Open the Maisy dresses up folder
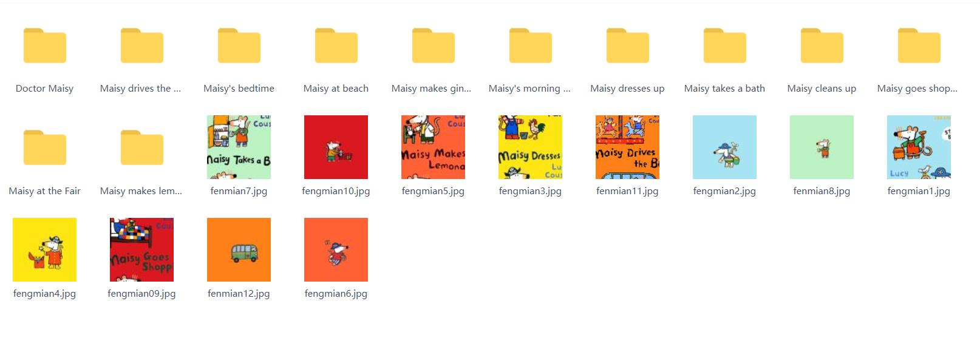 627,46
